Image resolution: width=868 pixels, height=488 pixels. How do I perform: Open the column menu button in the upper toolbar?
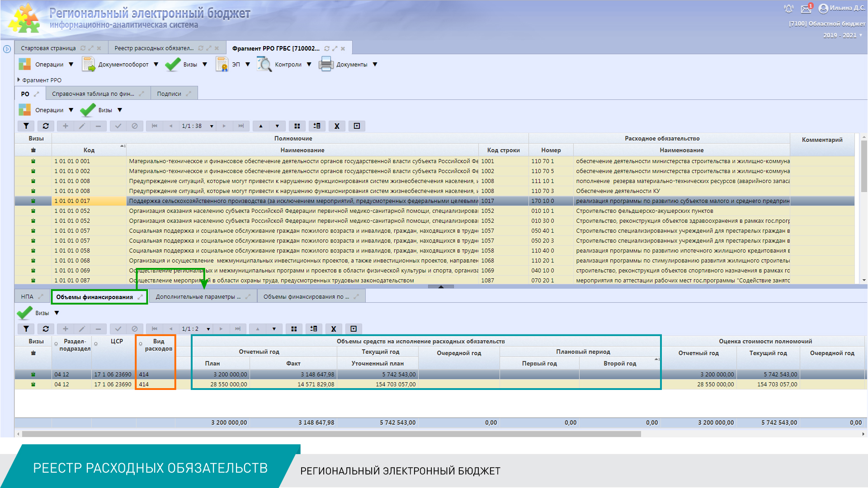pos(357,126)
